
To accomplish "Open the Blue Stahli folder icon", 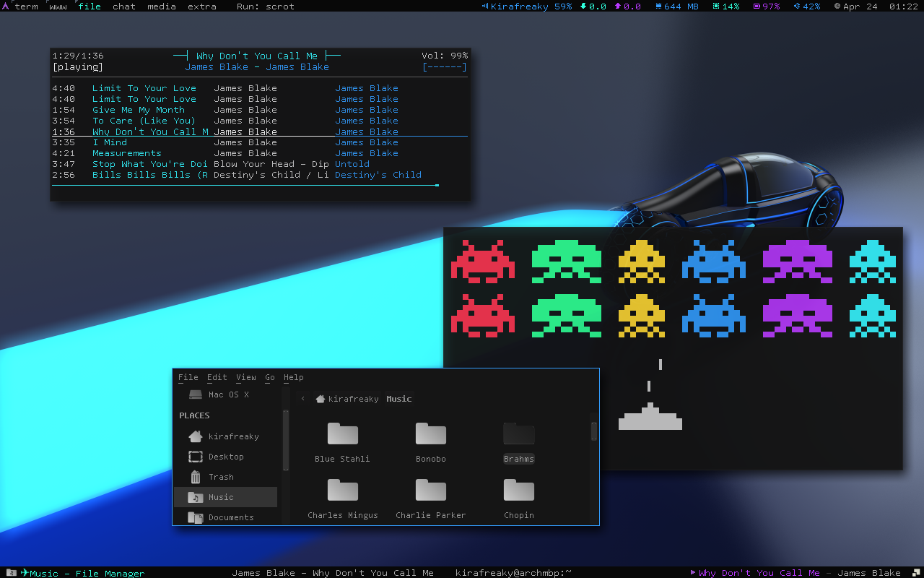I will point(343,433).
